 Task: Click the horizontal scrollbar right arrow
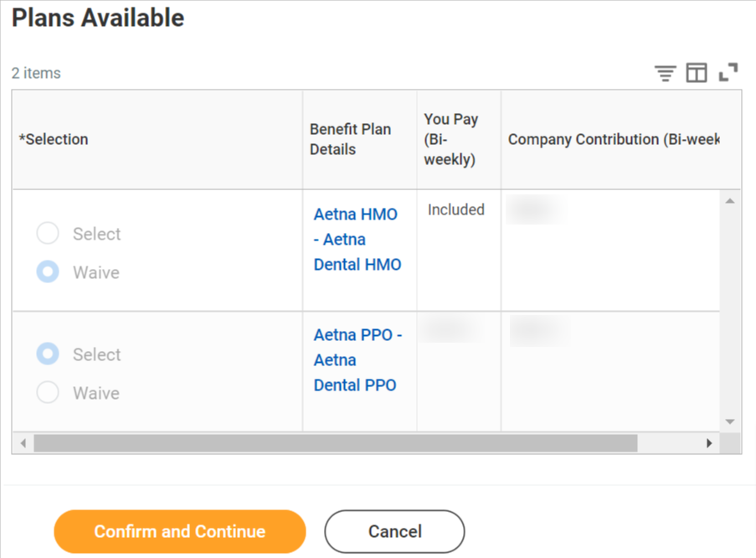click(709, 443)
